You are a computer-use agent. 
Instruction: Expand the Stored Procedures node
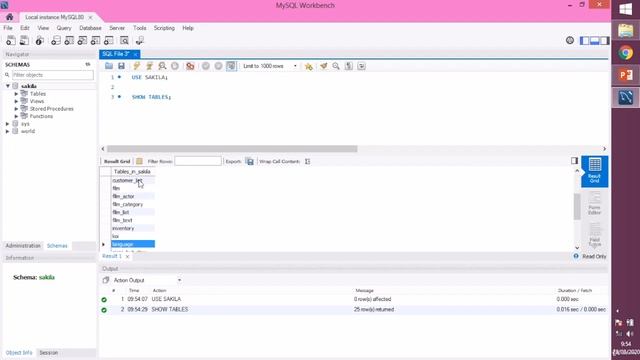(16, 109)
